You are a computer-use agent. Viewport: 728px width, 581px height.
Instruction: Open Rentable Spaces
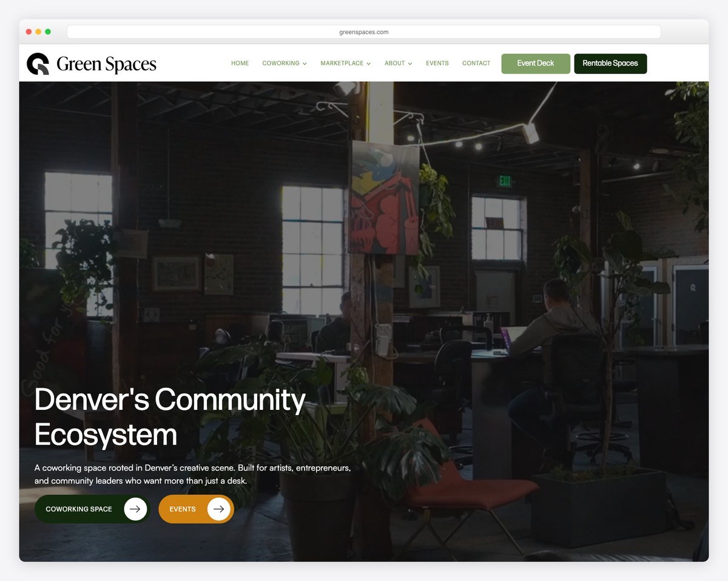click(x=610, y=63)
